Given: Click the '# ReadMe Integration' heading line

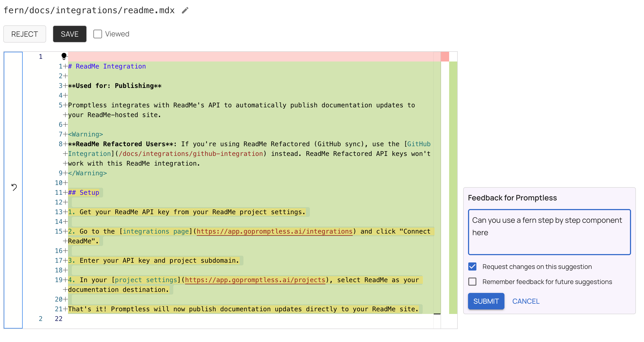Looking at the screenshot, I should tap(107, 66).
